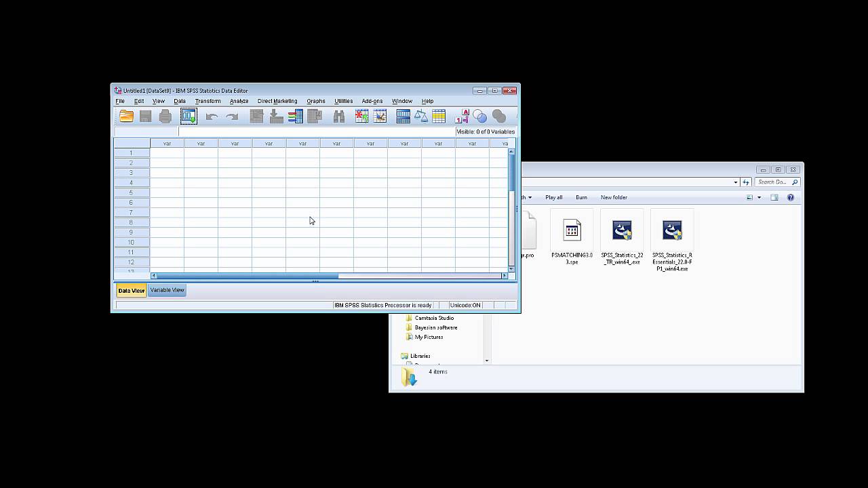Click 'IBM SPSS Statistics Processor is ready' status text
The width and height of the screenshot is (868, 488).
[382, 305]
